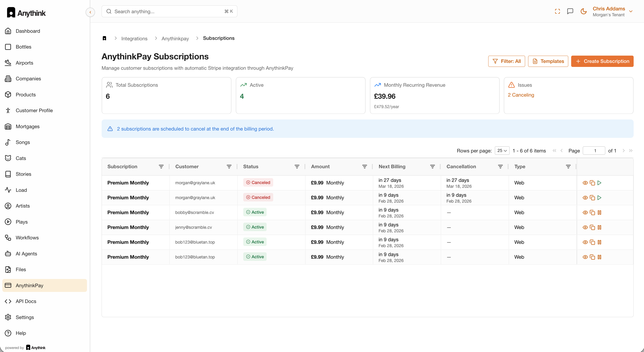Pause jenny@scramble.cv subscription

599,227
